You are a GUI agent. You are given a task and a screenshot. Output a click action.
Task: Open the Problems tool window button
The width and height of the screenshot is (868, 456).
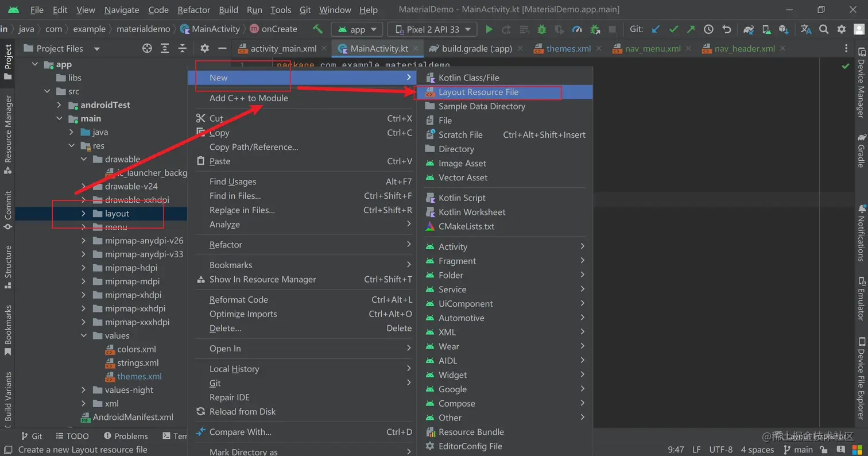(x=125, y=436)
